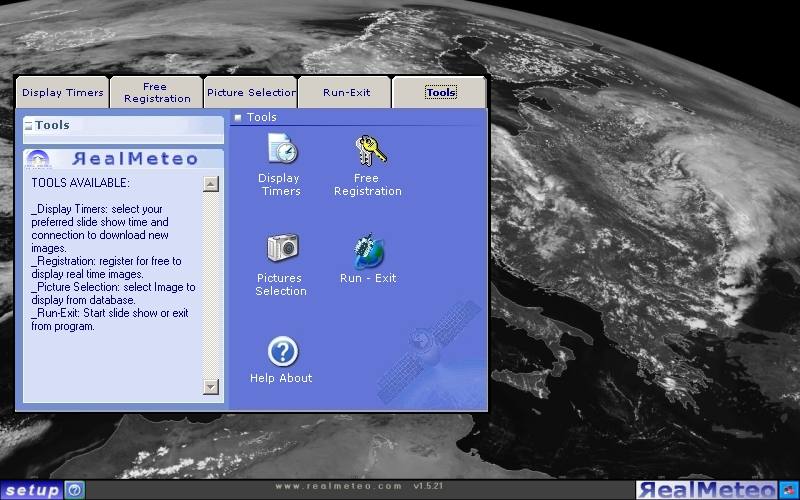Click the small icon right of RealMeteo logo
This screenshot has width=800, height=500.
tap(789, 490)
